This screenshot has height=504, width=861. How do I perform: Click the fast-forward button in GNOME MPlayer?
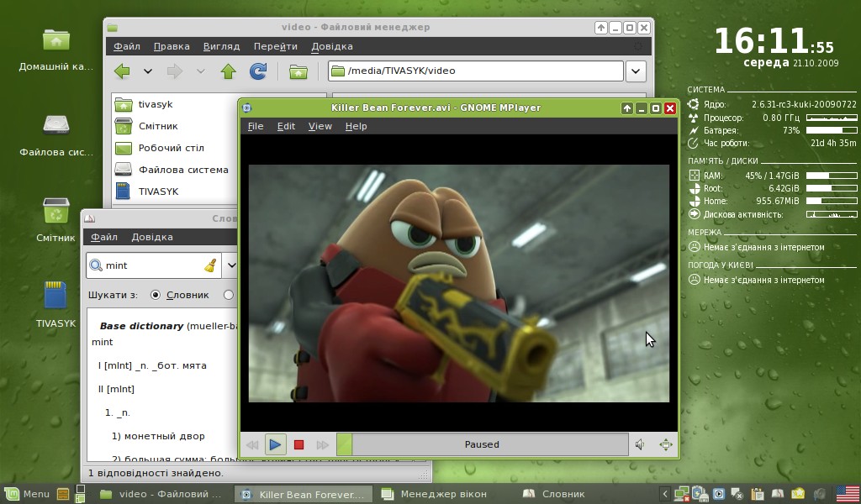pyautogui.click(x=322, y=444)
